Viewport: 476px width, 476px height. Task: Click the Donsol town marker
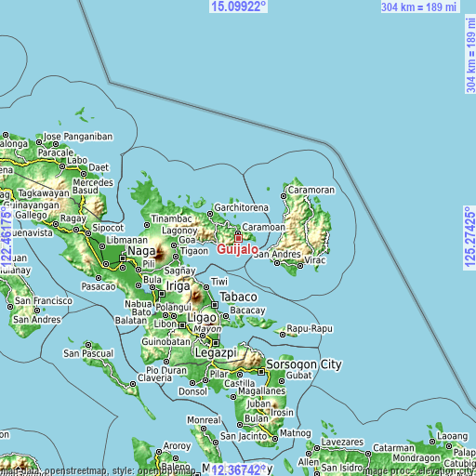click(x=192, y=383)
